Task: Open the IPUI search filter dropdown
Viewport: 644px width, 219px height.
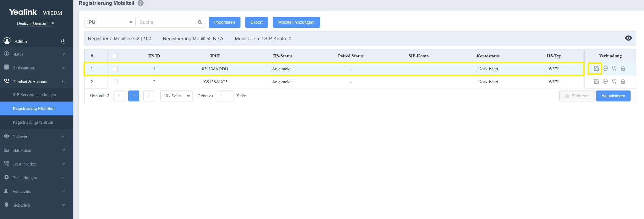Action: pos(110,22)
